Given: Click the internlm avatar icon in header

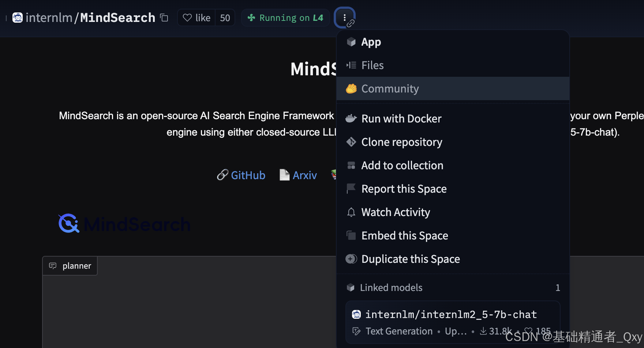Looking at the screenshot, I should 18,18.
